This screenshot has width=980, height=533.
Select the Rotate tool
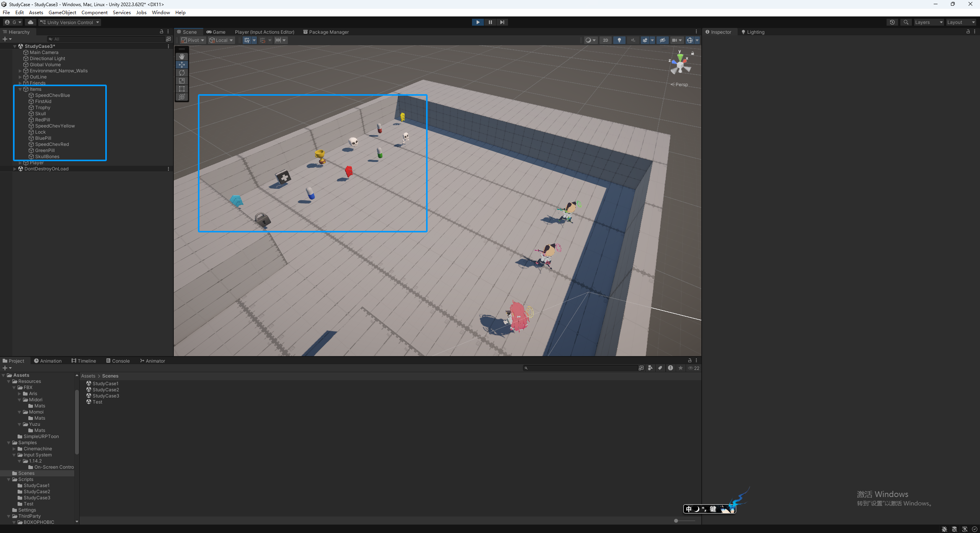coord(182,73)
